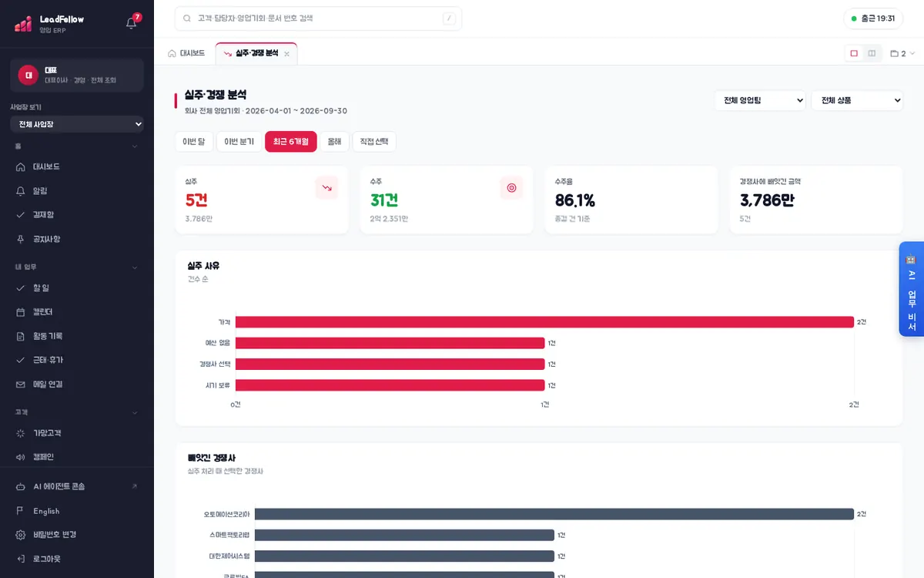Click the document icon next to 활동 기록
This screenshot has width=924, height=578.
point(21,336)
